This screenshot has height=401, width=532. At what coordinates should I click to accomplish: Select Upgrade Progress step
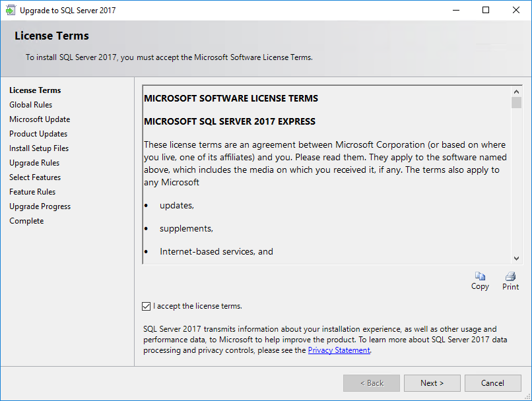(40, 206)
